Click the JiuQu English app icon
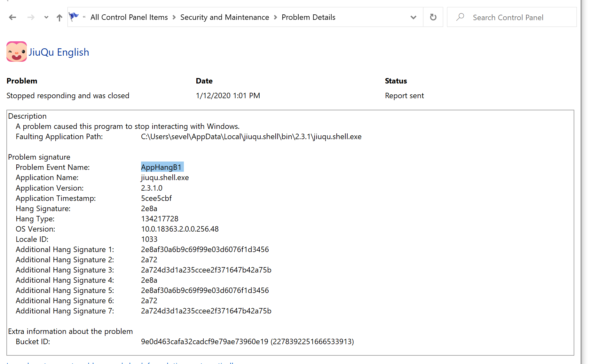The image size is (589, 364). click(17, 51)
